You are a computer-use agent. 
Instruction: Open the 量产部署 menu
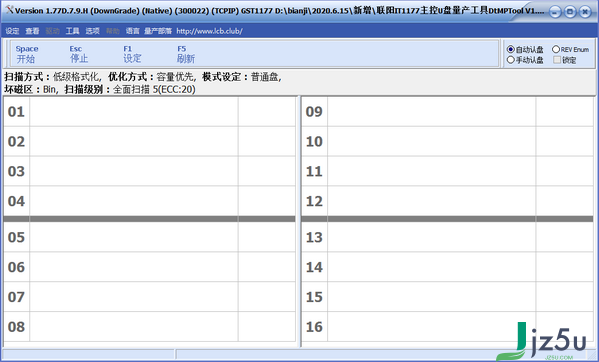(x=158, y=31)
